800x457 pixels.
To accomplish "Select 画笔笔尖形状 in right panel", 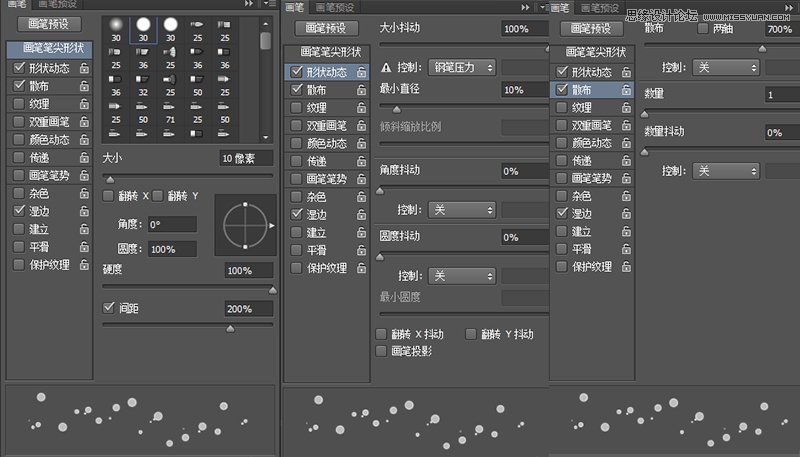I will 592,52.
